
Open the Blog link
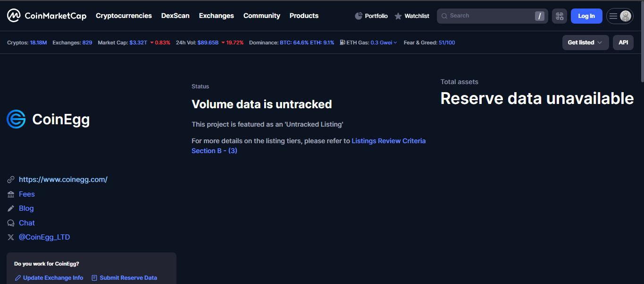(26, 208)
